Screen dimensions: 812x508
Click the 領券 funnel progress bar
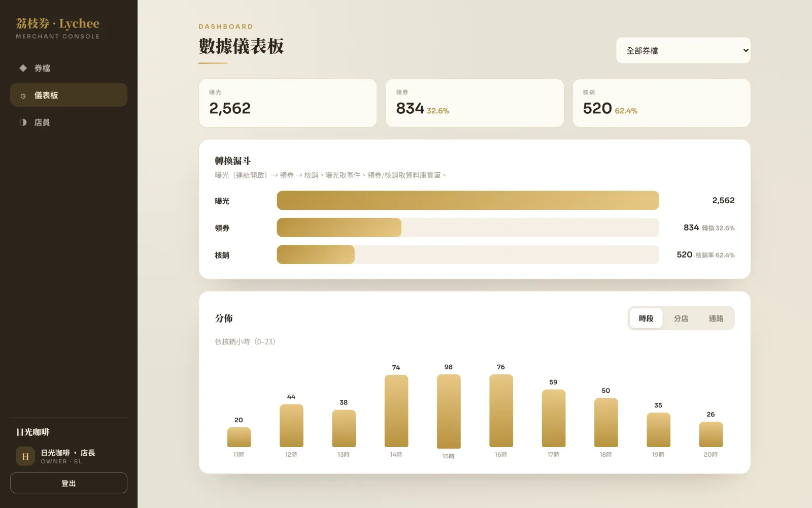coord(468,228)
